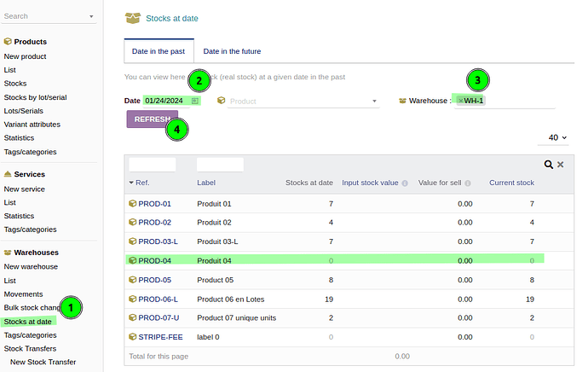
Task: Sort by Current stock column header
Action: point(511,183)
